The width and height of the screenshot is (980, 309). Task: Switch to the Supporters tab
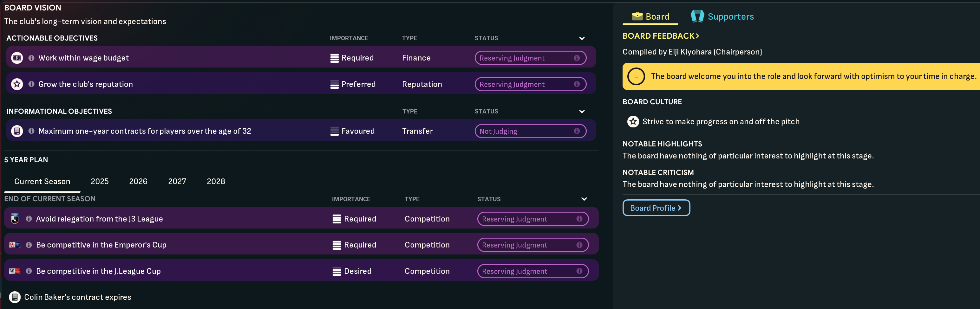click(722, 16)
